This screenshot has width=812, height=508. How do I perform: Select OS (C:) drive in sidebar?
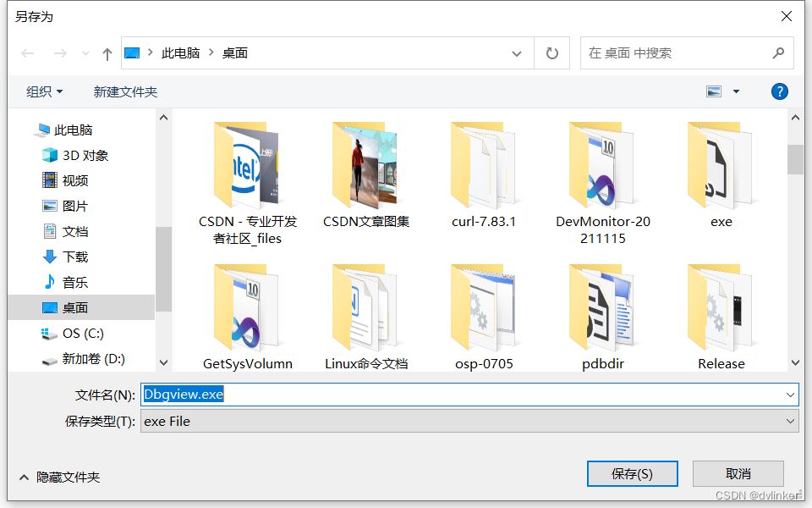83,334
